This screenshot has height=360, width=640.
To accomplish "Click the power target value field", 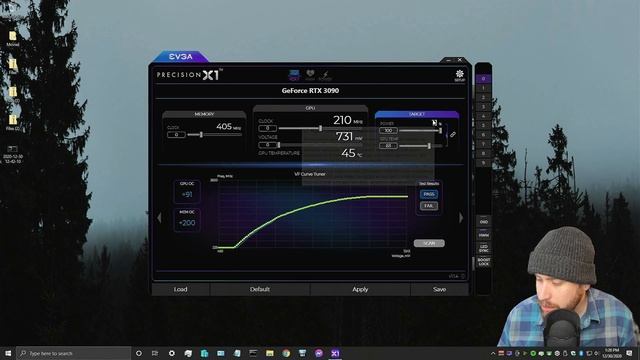I will coord(388,131).
